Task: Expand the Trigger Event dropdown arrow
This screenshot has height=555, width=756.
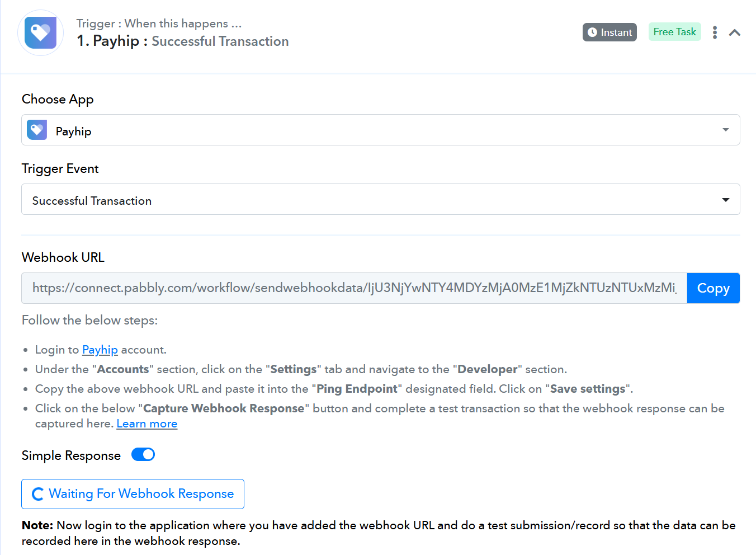Action: [725, 200]
